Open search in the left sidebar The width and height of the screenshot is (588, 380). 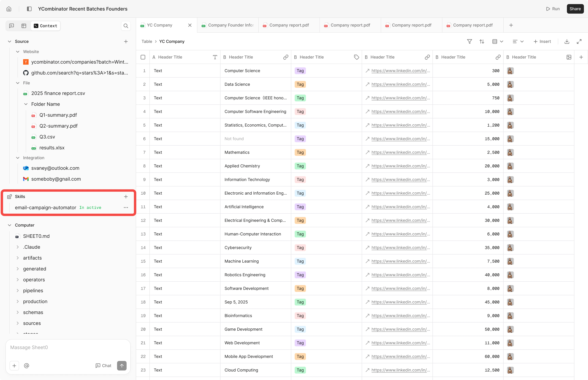(126, 26)
